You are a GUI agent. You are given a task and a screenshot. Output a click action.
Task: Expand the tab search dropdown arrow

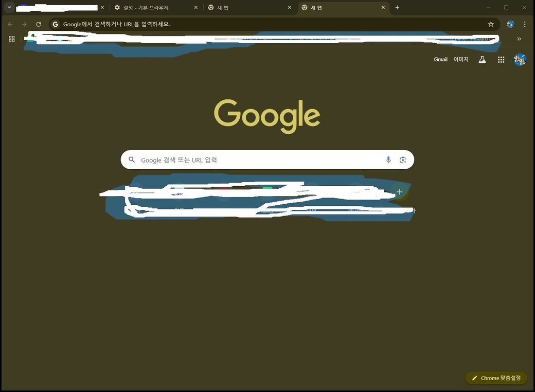point(9,7)
